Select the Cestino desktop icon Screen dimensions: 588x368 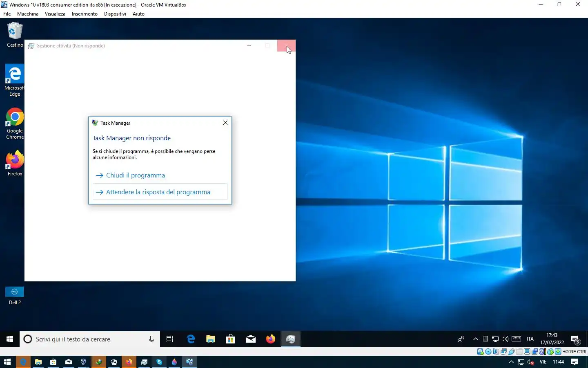(x=15, y=35)
